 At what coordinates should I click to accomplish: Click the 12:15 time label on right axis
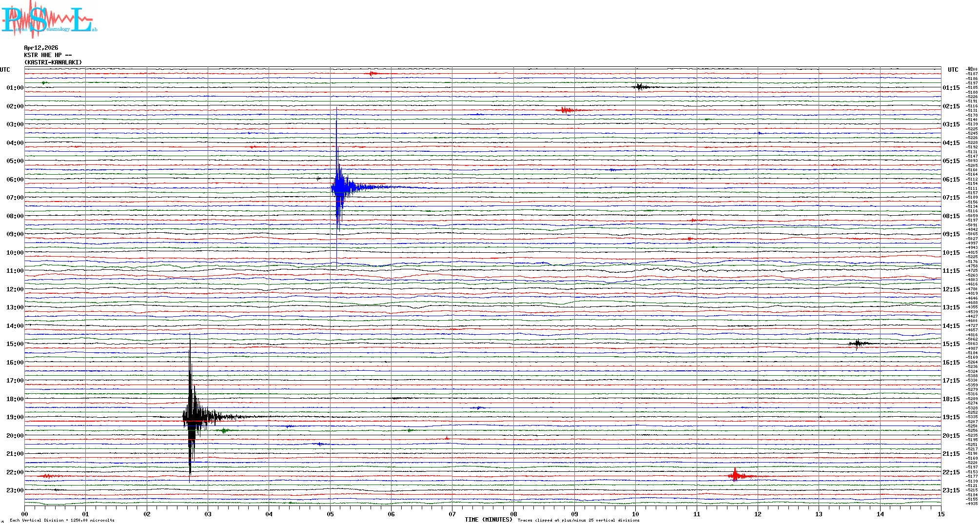951,289
